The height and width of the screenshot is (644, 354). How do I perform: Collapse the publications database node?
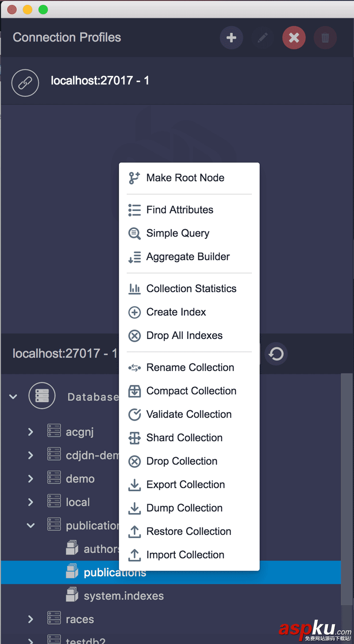point(30,525)
